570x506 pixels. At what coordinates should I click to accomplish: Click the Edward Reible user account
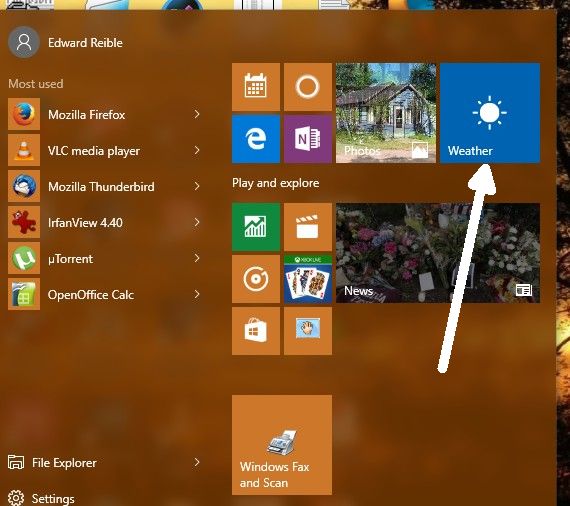click(x=66, y=43)
